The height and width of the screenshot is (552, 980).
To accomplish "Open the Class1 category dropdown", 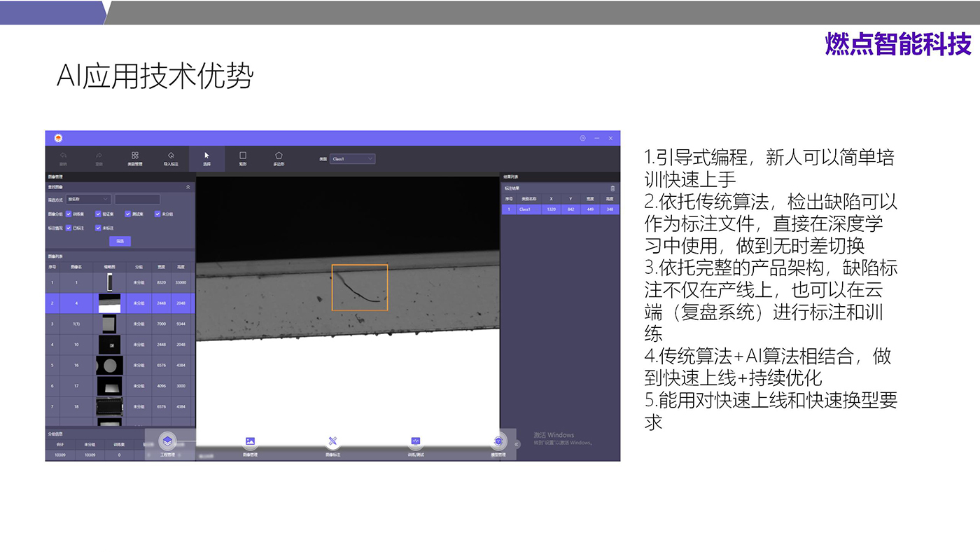I will click(353, 159).
